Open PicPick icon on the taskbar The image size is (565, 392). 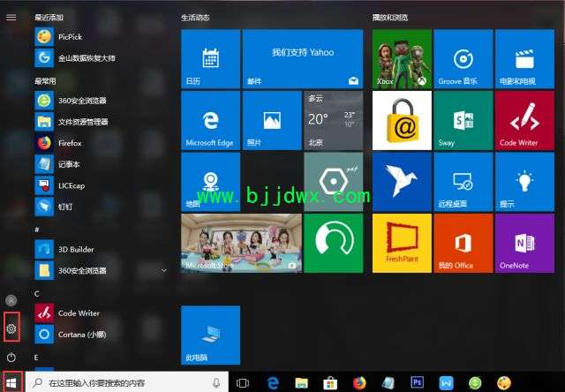tap(504, 382)
